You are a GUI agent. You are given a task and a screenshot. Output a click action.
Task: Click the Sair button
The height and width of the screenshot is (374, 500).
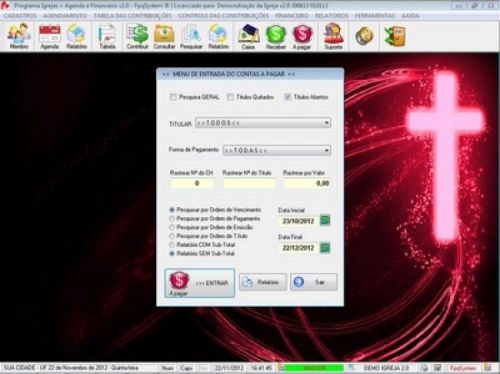click(x=313, y=282)
